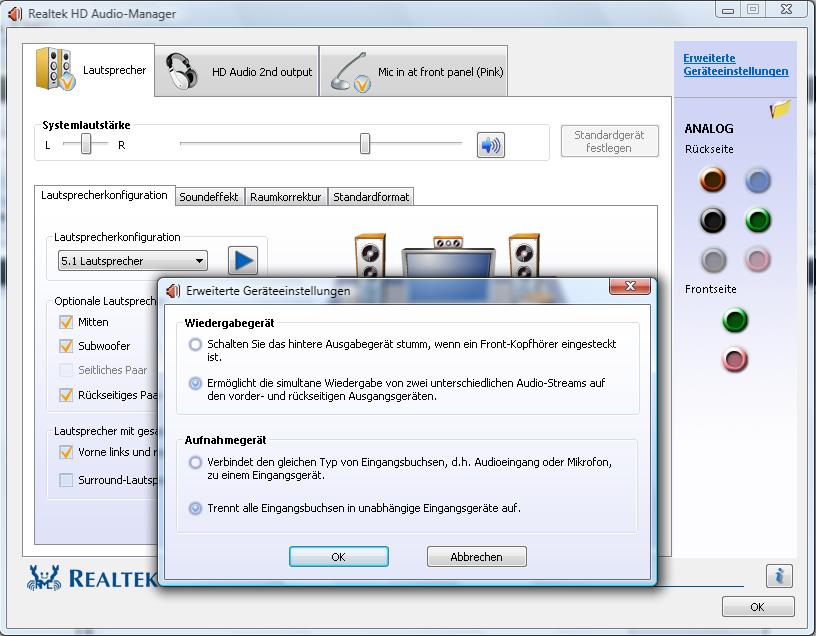The height and width of the screenshot is (636, 816).
Task: Select the Lautsprecher device tab
Action: (x=88, y=70)
